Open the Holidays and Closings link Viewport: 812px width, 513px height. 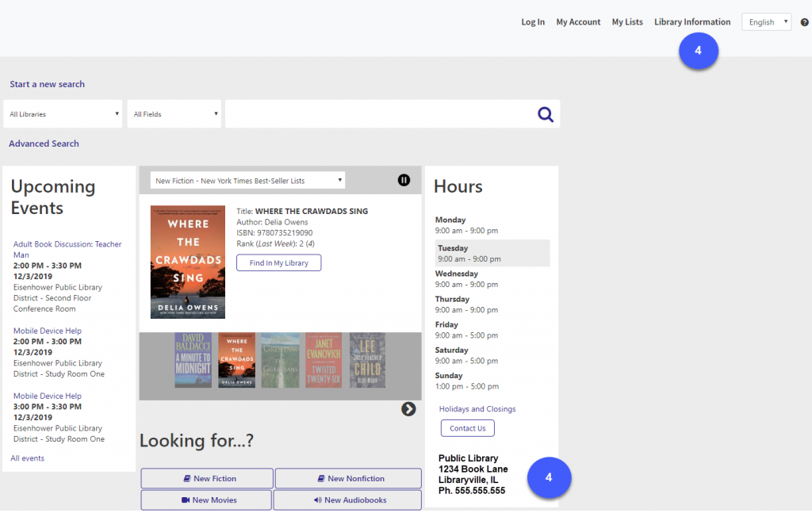(477, 409)
